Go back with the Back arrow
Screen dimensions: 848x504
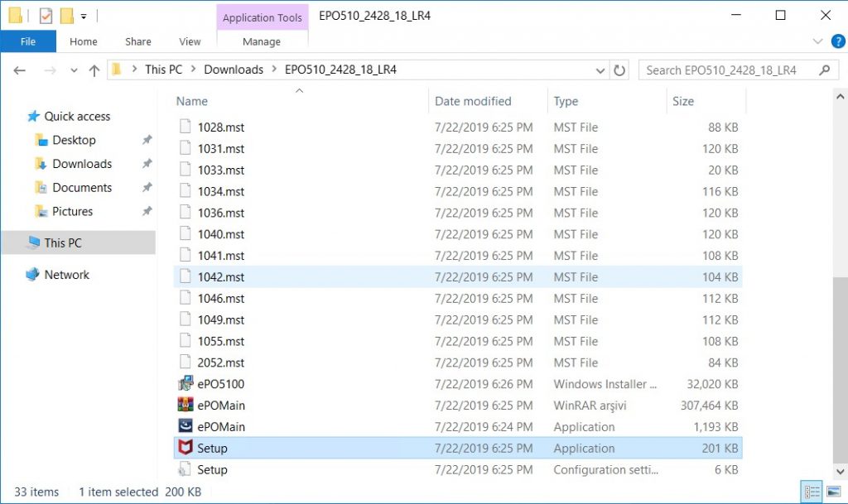coord(20,70)
